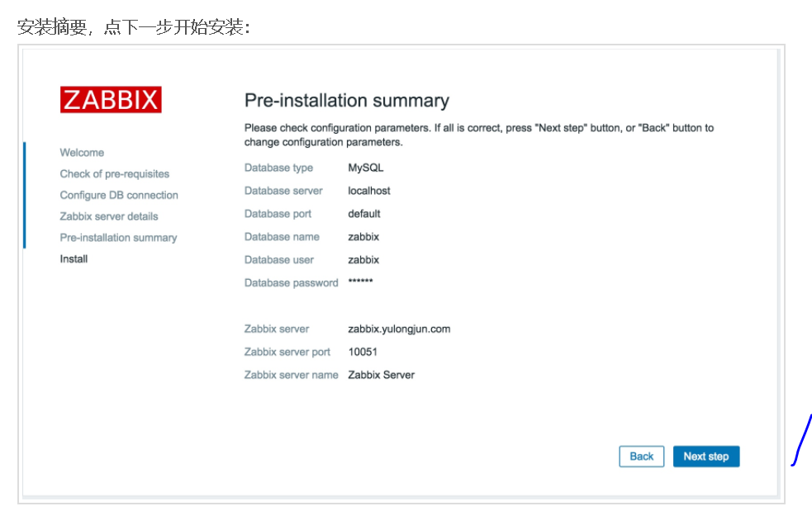Click the Zabbix server port label

(287, 352)
